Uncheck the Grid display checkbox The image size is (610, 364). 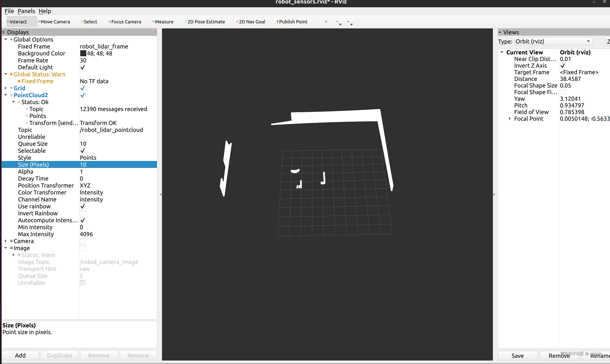click(x=83, y=88)
